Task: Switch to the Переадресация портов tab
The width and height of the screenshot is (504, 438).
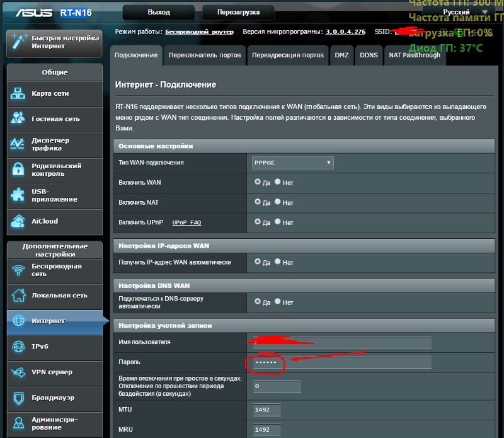Action: coord(288,55)
